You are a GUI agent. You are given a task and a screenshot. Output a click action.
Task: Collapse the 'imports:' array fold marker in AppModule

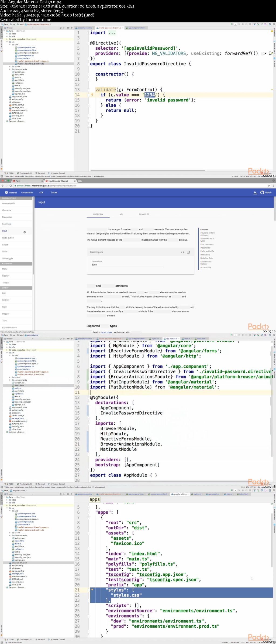click(x=88, y=423)
